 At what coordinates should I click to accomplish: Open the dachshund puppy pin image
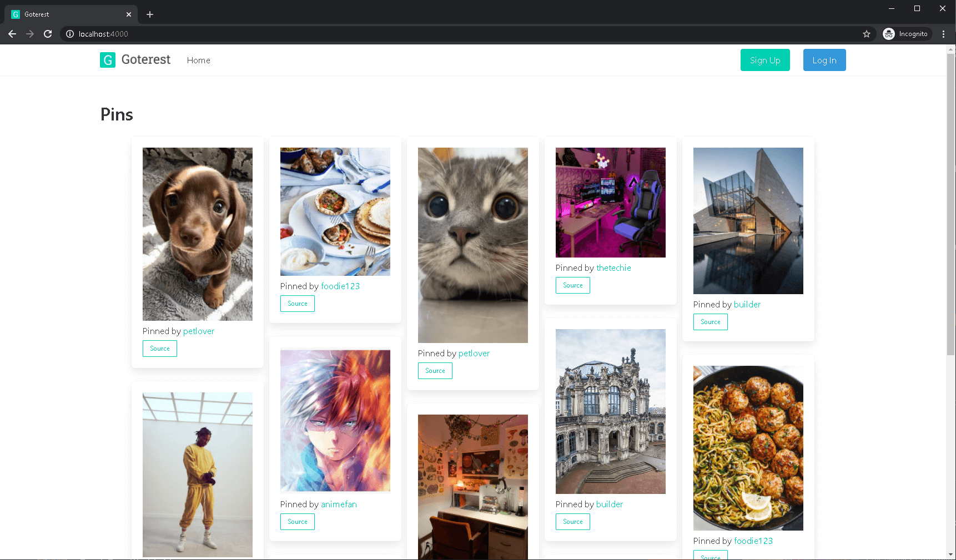coord(198,234)
